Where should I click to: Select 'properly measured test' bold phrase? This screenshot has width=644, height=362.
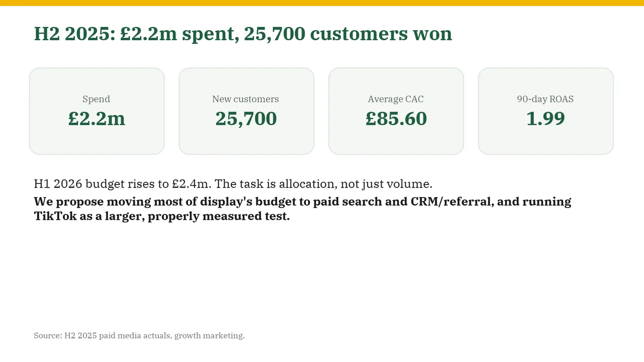(219, 217)
